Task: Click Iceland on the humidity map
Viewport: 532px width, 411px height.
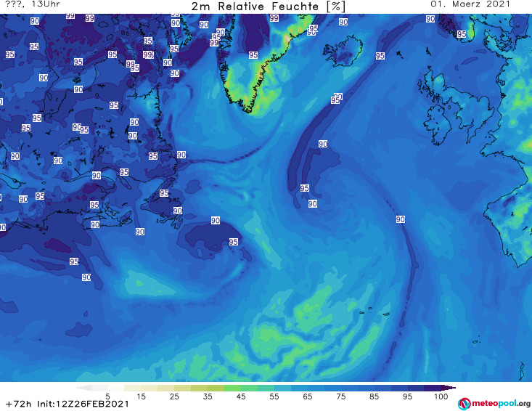Action: pos(343,52)
